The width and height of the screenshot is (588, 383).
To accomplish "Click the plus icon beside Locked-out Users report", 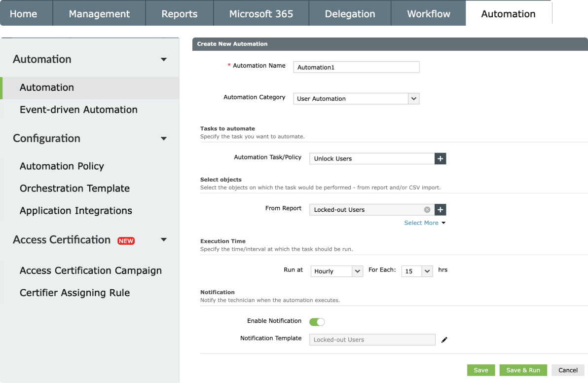I will click(x=440, y=210).
